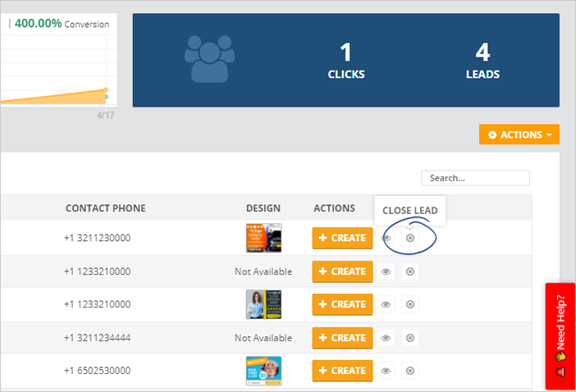This screenshot has height=392, width=576.
Task: Click close lead icon in third row
Action: point(410,304)
